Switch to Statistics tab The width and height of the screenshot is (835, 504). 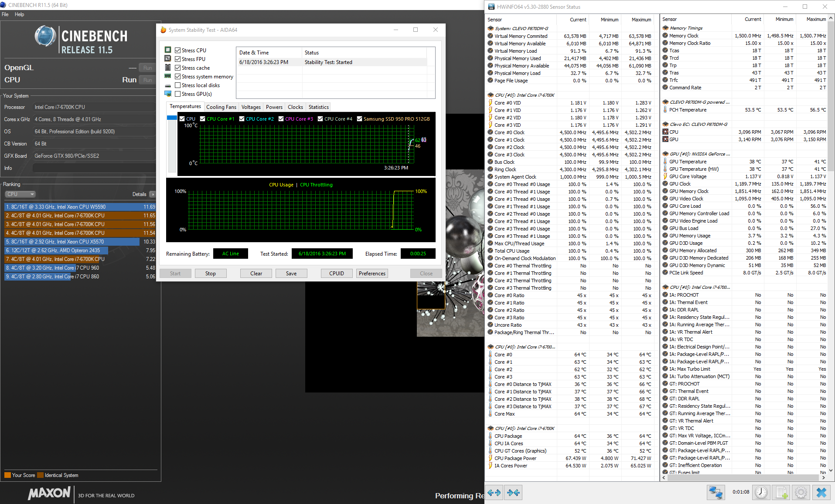[318, 107]
